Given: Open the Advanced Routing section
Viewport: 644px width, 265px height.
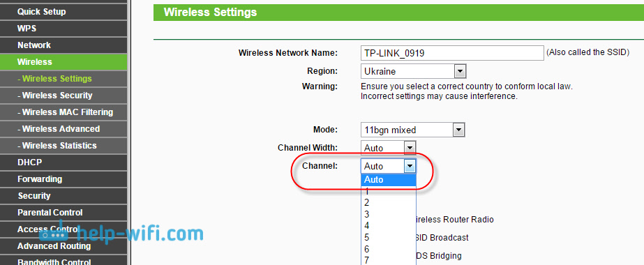Looking at the screenshot, I should coord(63,246).
